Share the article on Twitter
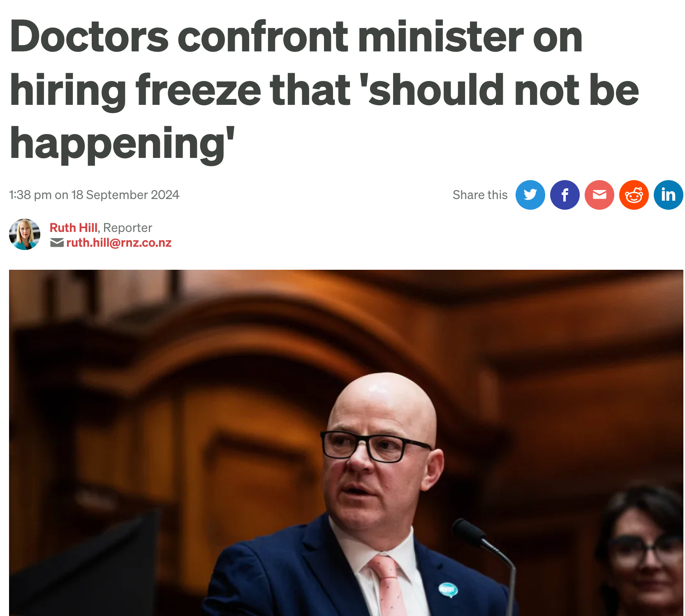Viewport: 685px width, 616px height. pyautogui.click(x=530, y=195)
